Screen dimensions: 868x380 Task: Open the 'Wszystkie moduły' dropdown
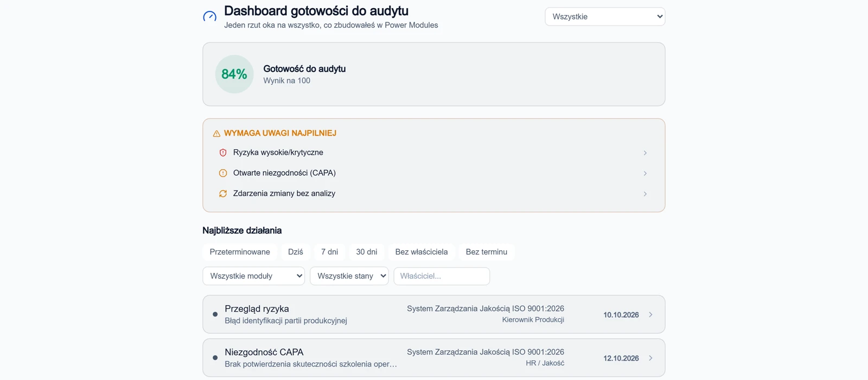pos(253,276)
